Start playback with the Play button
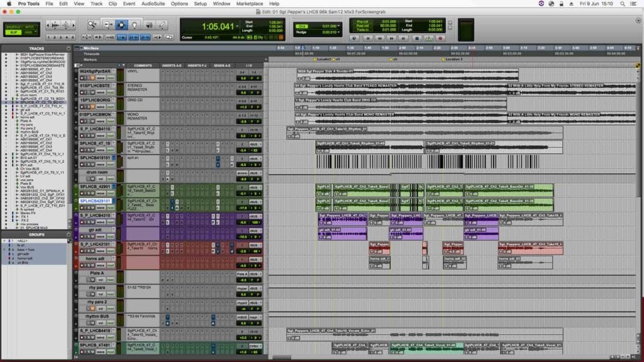Screen dimensions: 644x362 (428, 38)
